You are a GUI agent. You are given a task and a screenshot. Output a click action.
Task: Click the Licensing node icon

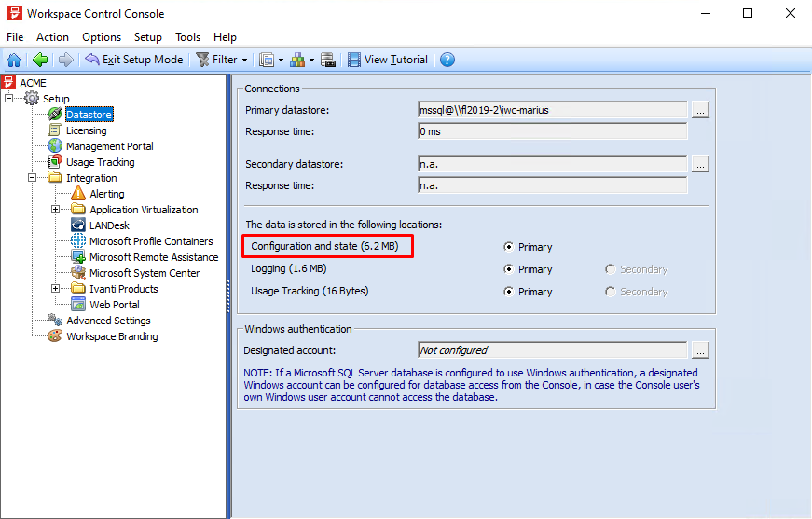[x=55, y=130]
